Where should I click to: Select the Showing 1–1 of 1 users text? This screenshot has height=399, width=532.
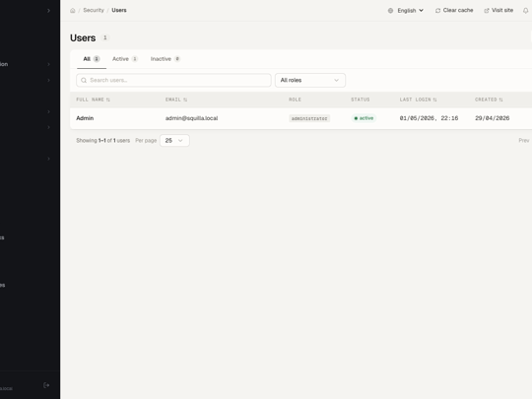click(x=103, y=141)
